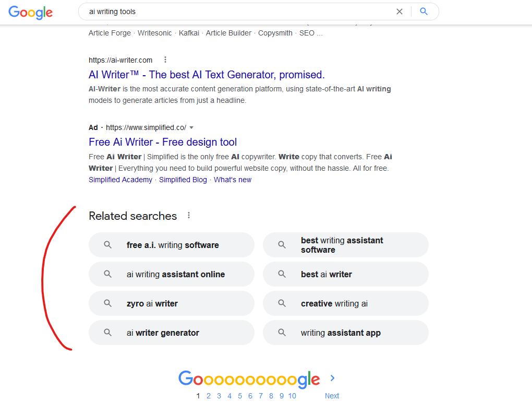Click the Next page link

click(x=332, y=396)
